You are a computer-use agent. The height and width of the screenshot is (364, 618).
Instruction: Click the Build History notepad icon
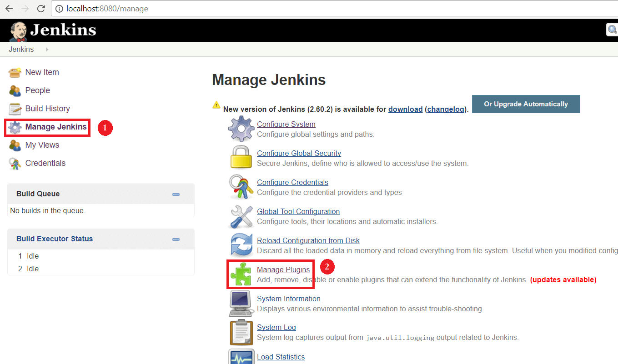15,109
